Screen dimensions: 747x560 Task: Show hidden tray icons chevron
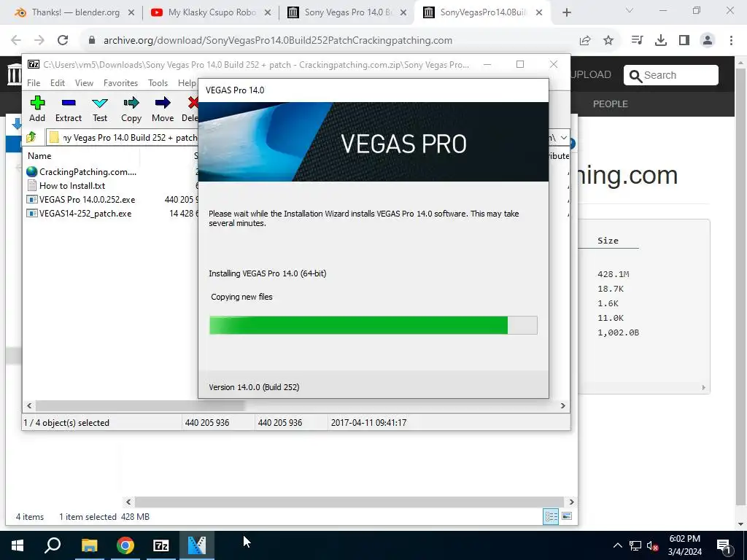tap(617, 545)
